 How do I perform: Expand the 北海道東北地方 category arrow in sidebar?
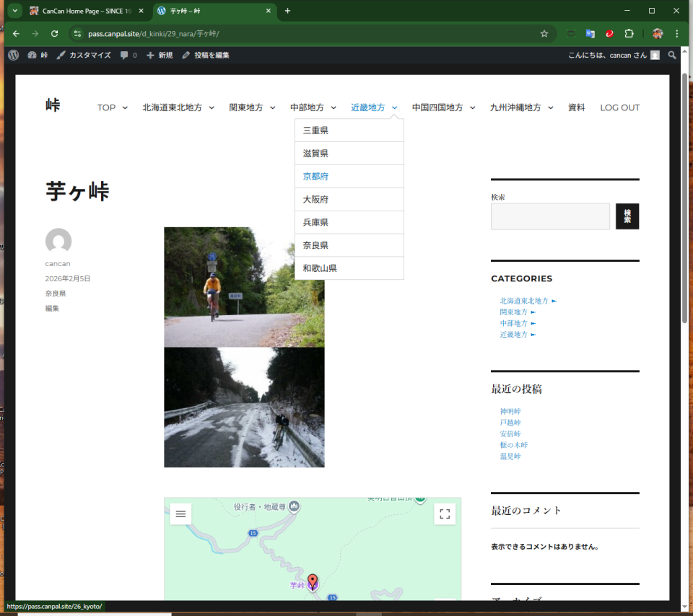[x=554, y=301]
